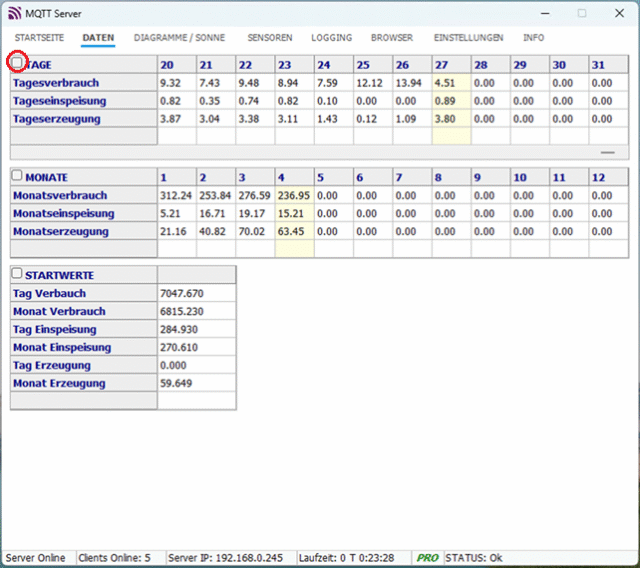The width and height of the screenshot is (640, 568).
Task: Click Tagesverbrauch cell 9.32
Action: [x=177, y=83]
